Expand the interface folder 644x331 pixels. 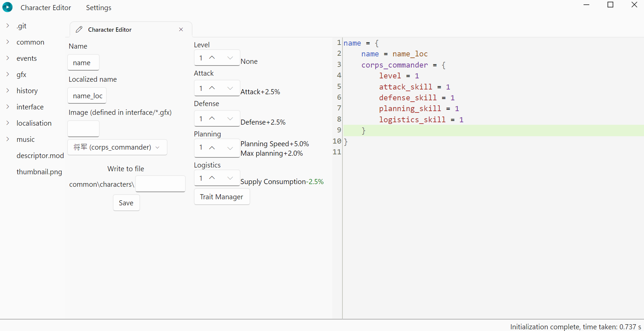click(x=8, y=107)
